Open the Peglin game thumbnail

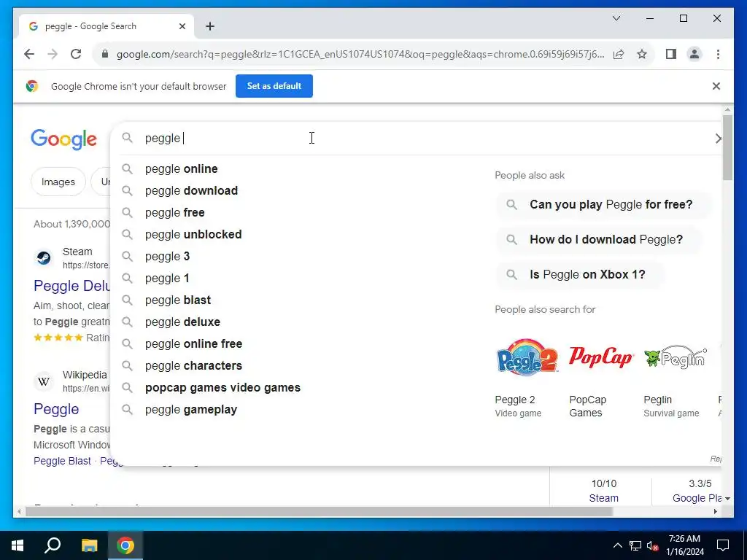tap(675, 358)
